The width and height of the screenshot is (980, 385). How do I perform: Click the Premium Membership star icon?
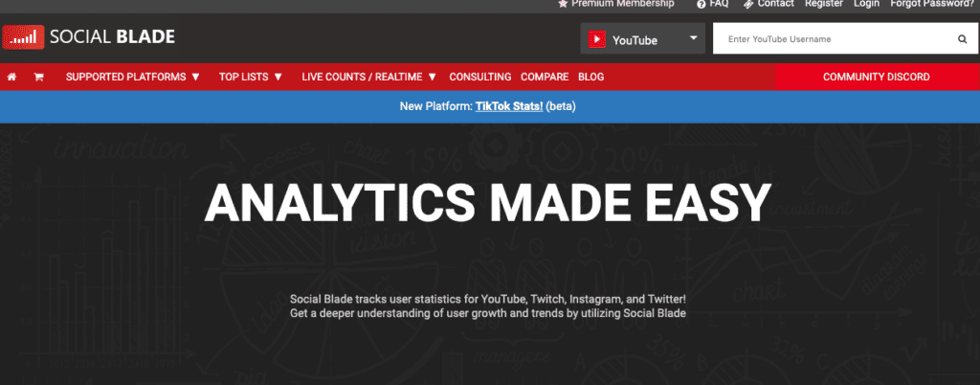[x=563, y=4]
